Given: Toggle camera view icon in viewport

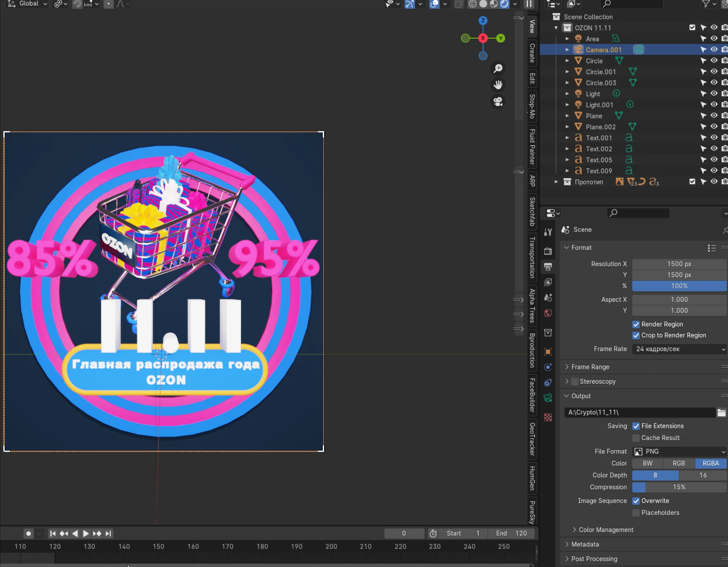Looking at the screenshot, I should click(498, 101).
